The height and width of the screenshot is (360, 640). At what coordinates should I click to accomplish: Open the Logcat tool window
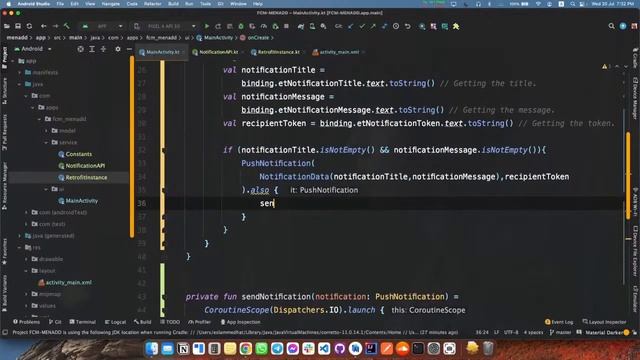[115, 322]
